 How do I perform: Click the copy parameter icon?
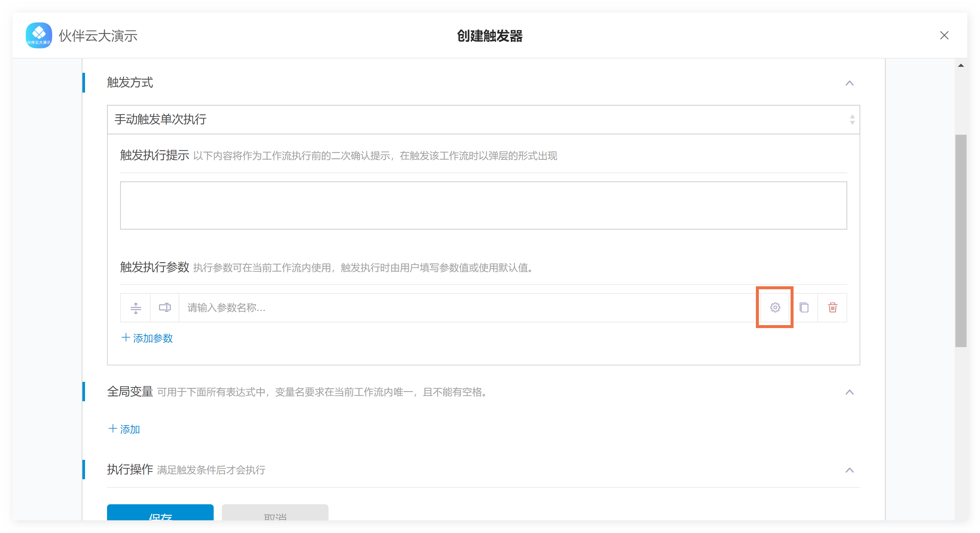tap(804, 307)
